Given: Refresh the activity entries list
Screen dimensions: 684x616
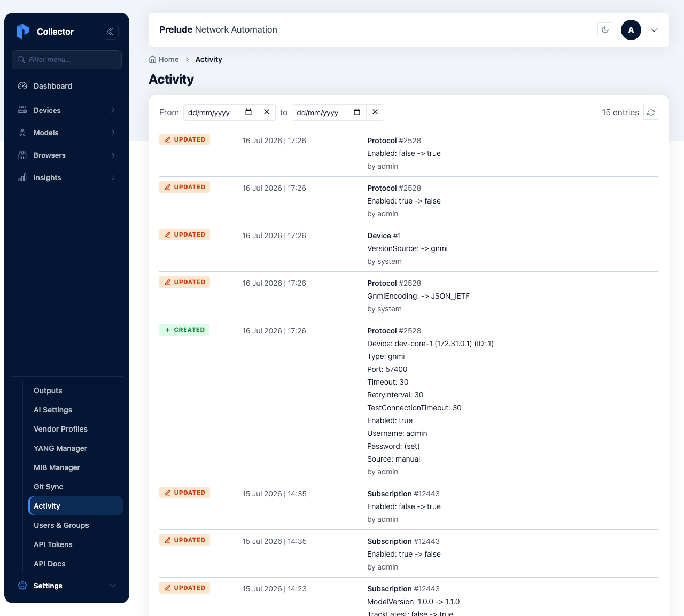Looking at the screenshot, I should pyautogui.click(x=651, y=112).
